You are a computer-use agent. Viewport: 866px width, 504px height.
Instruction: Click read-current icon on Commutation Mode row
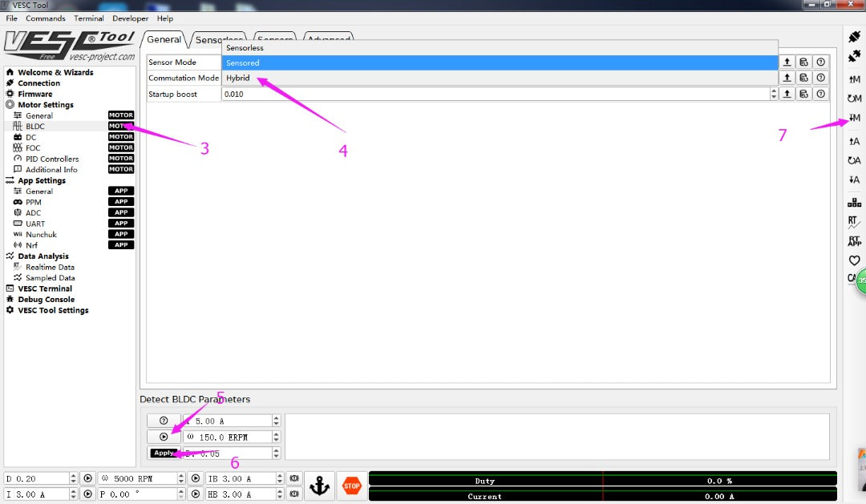(x=787, y=78)
